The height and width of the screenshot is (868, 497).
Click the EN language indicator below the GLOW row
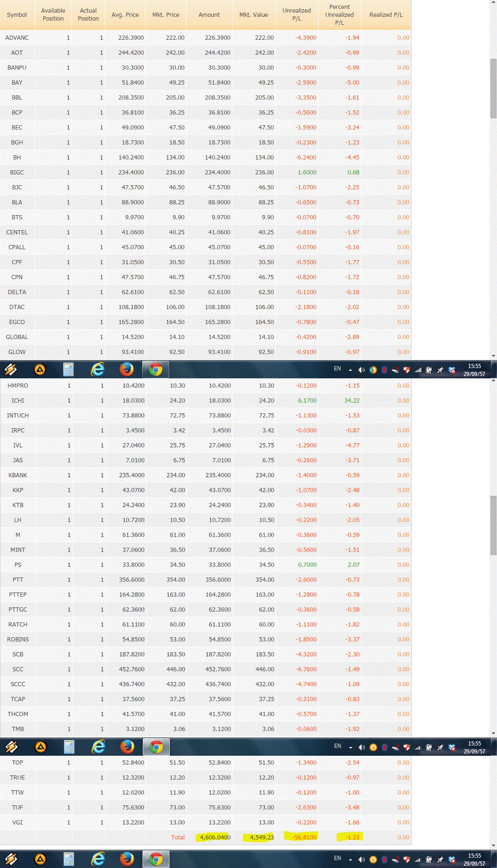[337, 369]
